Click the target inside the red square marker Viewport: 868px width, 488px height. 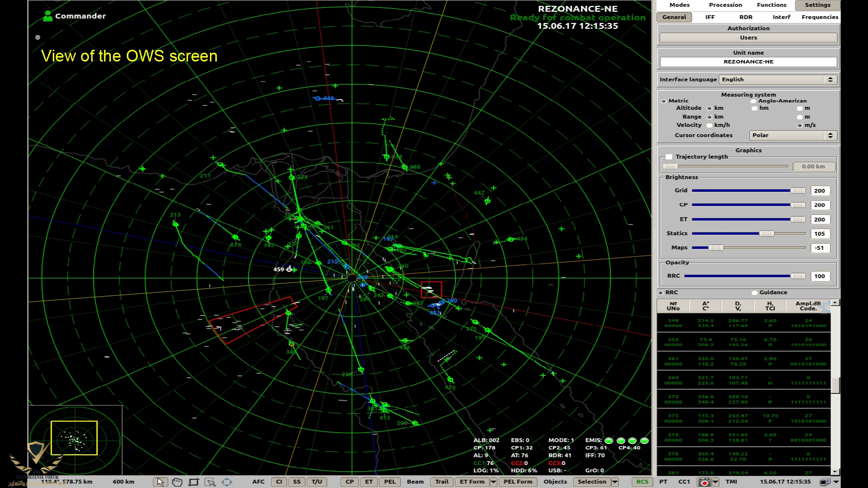click(429, 290)
